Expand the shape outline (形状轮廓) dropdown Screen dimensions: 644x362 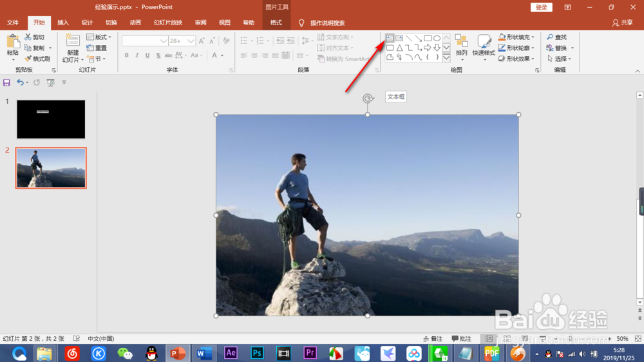pos(533,48)
